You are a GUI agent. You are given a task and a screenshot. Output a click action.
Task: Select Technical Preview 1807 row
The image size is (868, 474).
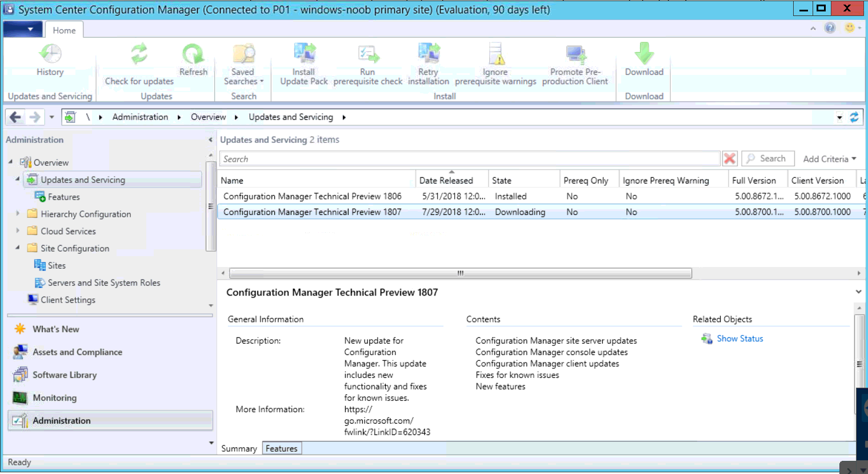point(541,212)
